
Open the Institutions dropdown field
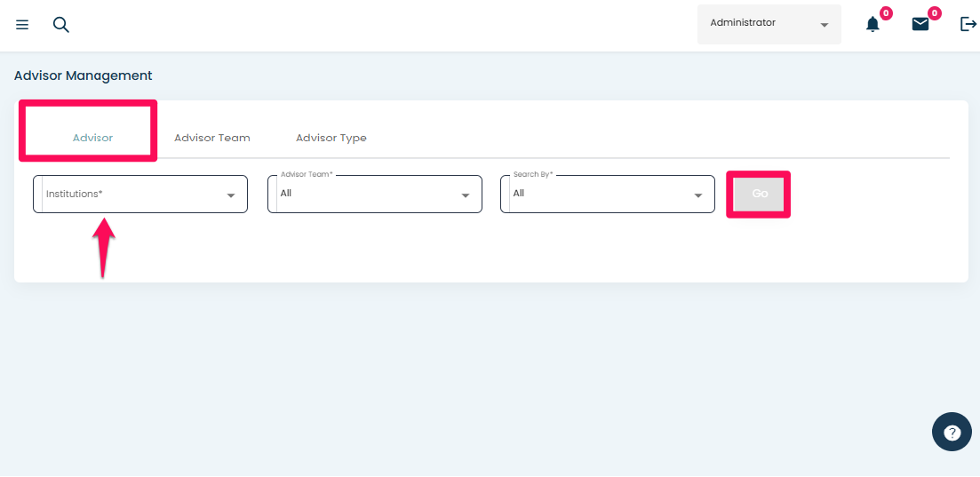pyautogui.click(x=133, y=195)
